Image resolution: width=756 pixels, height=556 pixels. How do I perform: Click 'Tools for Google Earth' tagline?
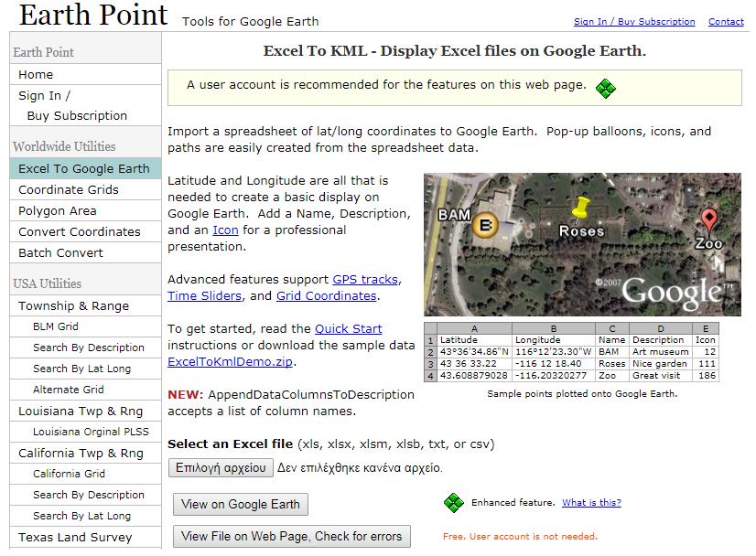(x=250, y=22)
